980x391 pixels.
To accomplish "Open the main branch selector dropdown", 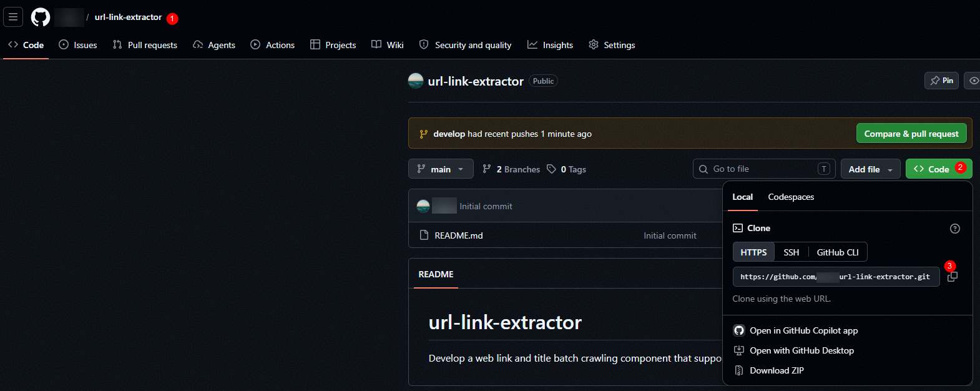I will [441, 169].
